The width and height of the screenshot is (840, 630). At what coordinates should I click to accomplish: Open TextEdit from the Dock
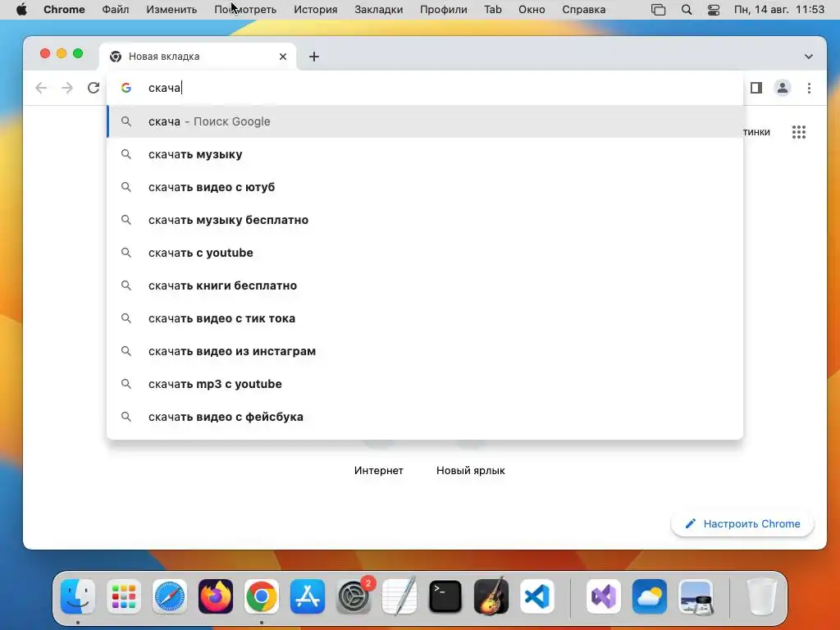(x=399, y=596)
